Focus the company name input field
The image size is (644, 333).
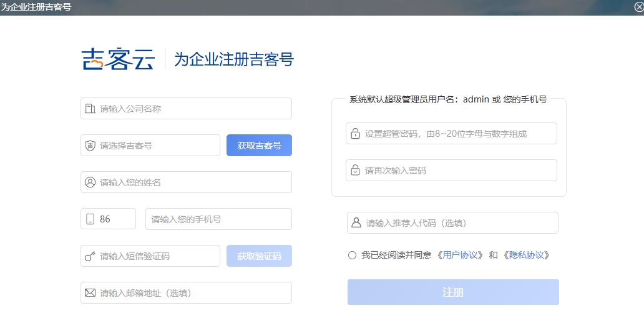pyautogui.click(x=186, y=109)
